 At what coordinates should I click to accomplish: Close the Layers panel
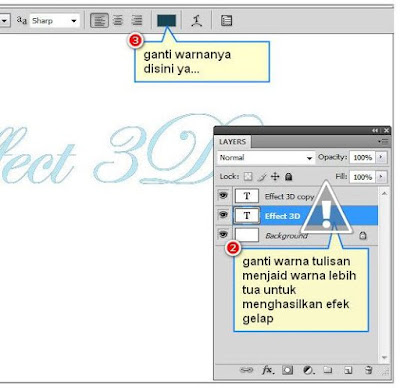(386, 130)
